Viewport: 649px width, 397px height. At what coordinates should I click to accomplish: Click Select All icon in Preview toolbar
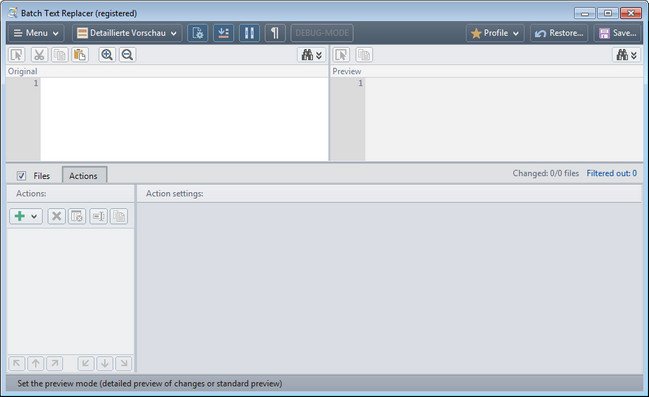(x=341, y=55)
